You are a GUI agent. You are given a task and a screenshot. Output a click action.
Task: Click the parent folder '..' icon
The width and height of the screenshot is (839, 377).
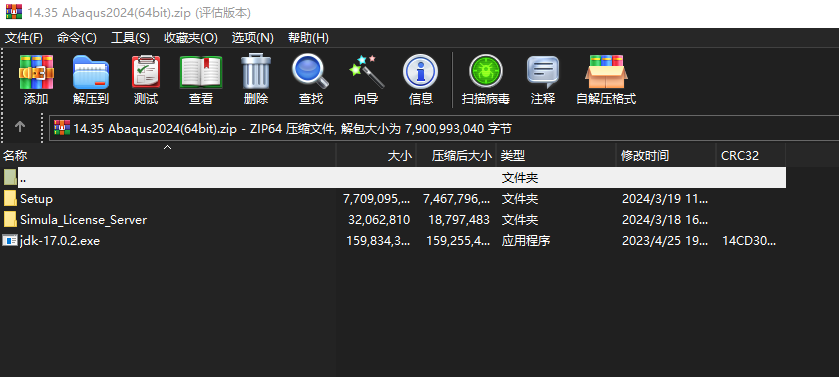tap(10, 177)
